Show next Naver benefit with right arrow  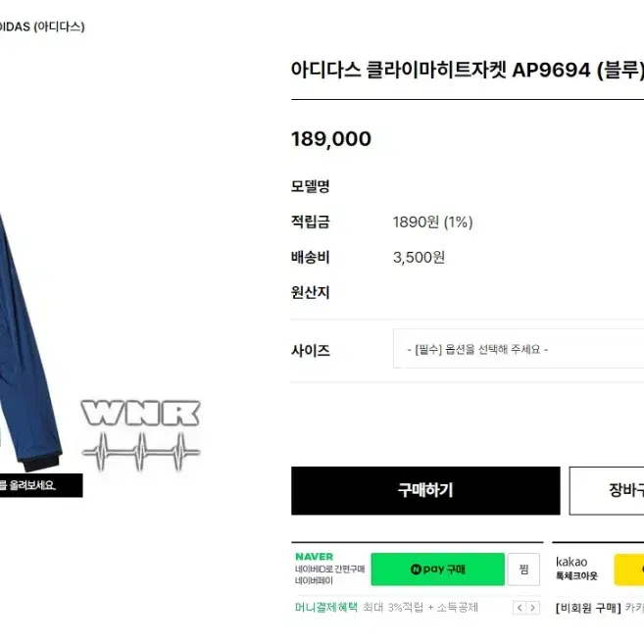pyautogui.click(x=533, y=608)
